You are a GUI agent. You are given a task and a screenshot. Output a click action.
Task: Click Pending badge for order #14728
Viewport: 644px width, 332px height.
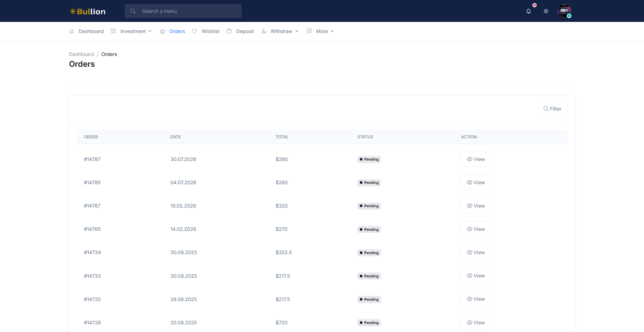(369, 323)
